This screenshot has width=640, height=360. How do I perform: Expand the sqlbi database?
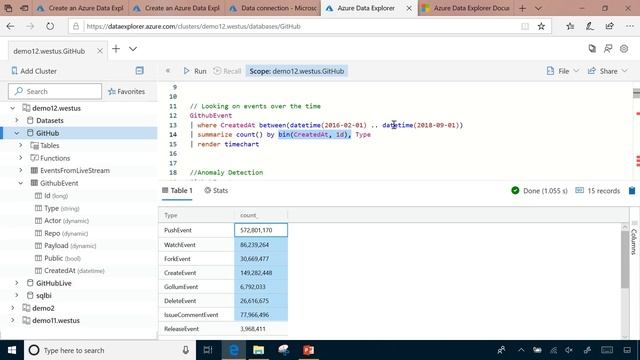point(17,295)
